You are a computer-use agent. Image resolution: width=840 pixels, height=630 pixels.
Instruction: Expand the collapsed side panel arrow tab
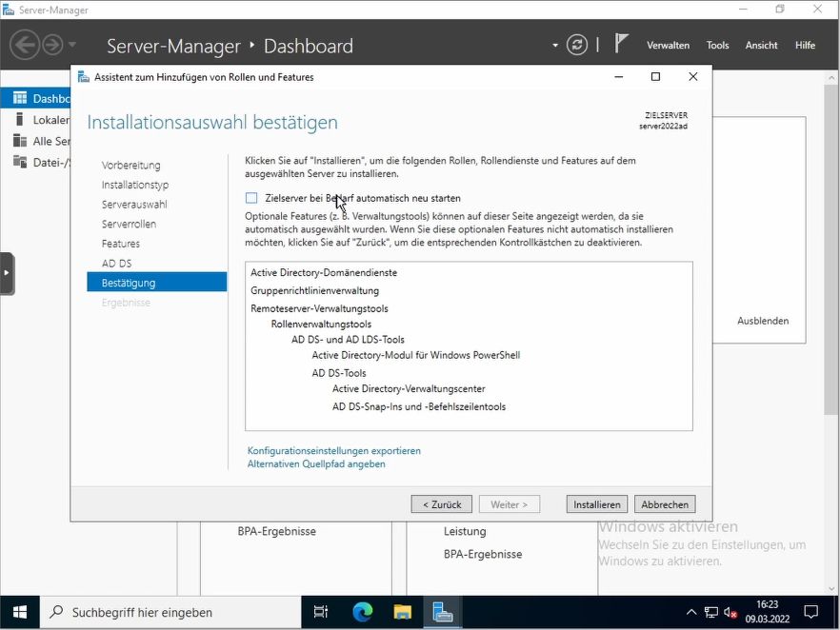(x=7, y=273)
